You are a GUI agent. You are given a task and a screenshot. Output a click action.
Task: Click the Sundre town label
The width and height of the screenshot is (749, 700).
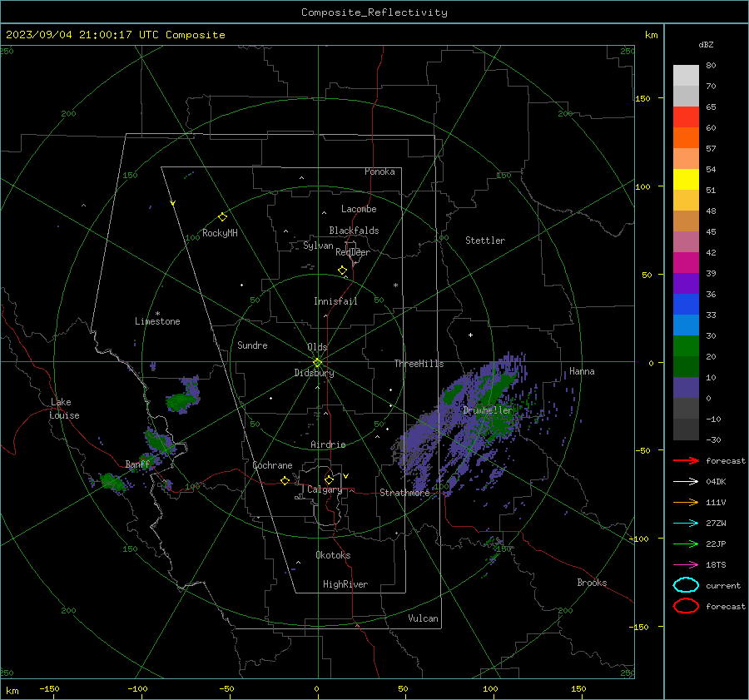point(252,345)
